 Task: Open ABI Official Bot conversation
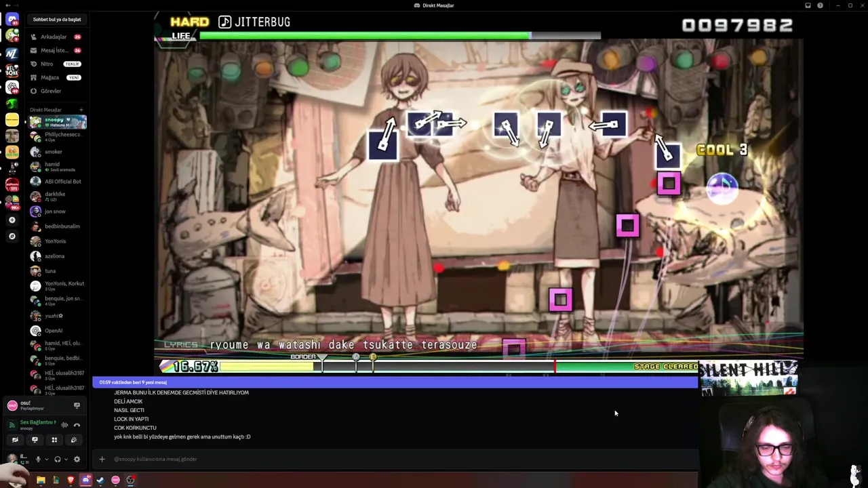[57, 182]
